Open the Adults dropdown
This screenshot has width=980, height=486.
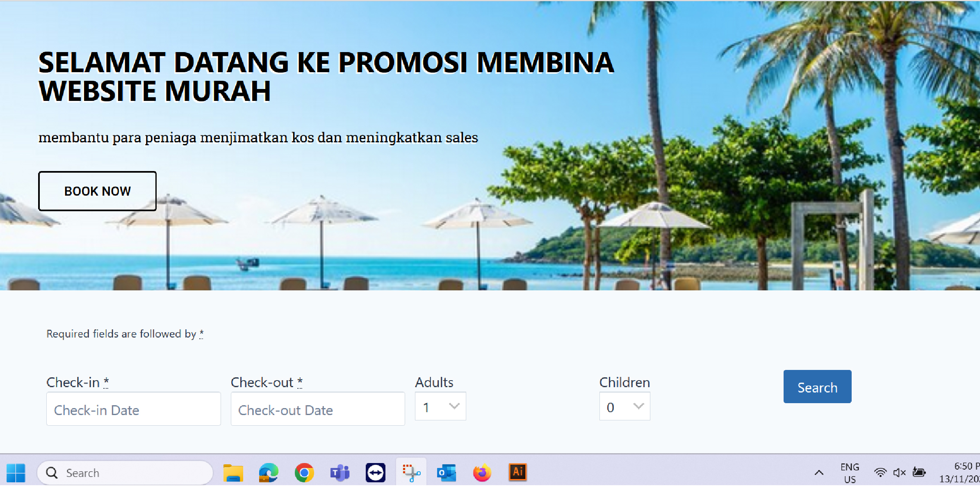click(440, 406)
